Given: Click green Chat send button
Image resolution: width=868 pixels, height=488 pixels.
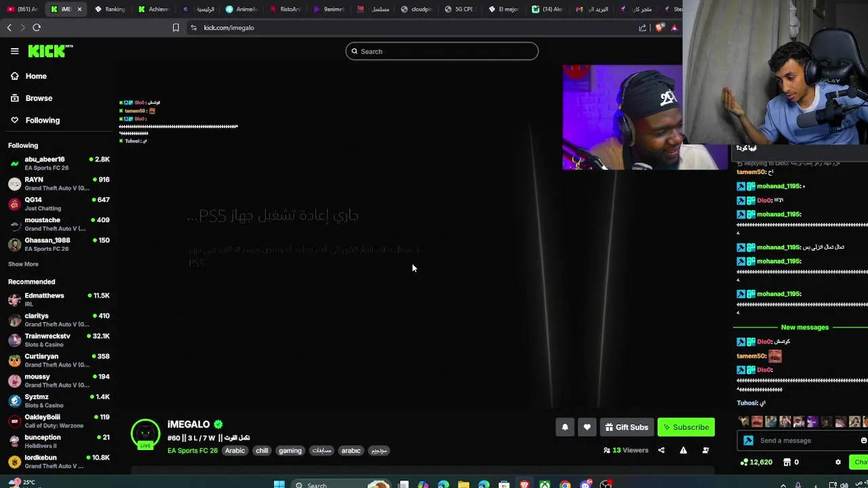Looking at the screenshot, I should point(859,462).
